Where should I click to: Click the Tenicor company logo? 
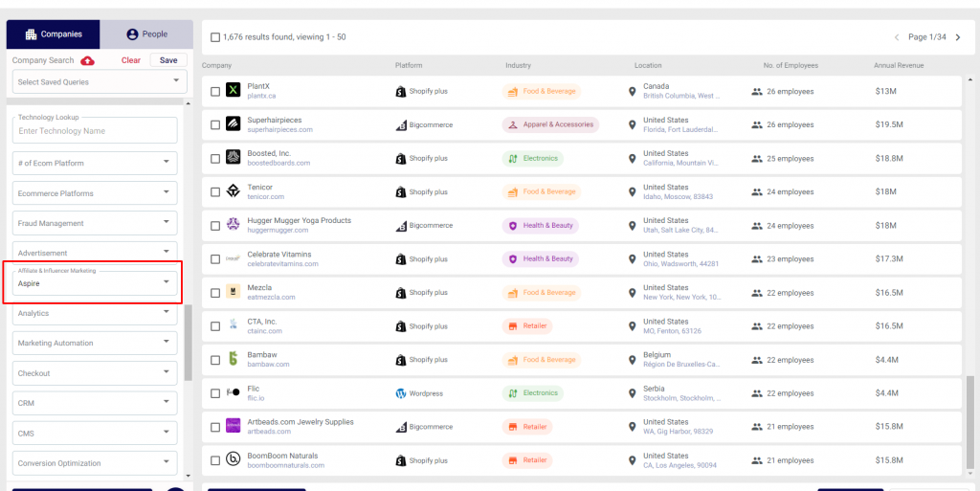[x=234, y=191]
